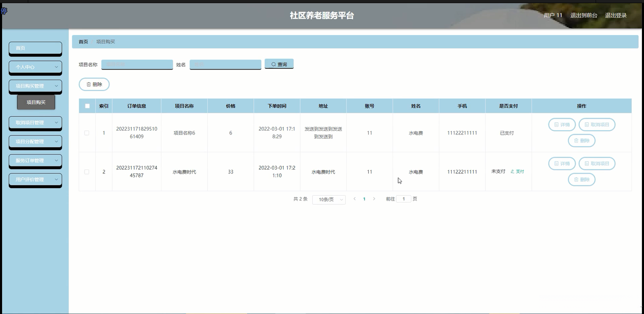Click the 查询 search button
644x314 pixels.
(279, 64)
